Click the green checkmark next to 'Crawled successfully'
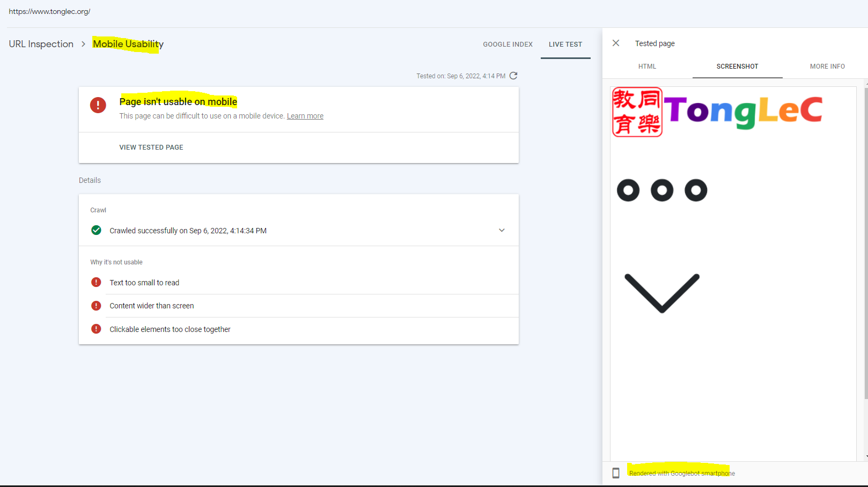868x487 pixels. pyautogui.click(x=96, y=230)
